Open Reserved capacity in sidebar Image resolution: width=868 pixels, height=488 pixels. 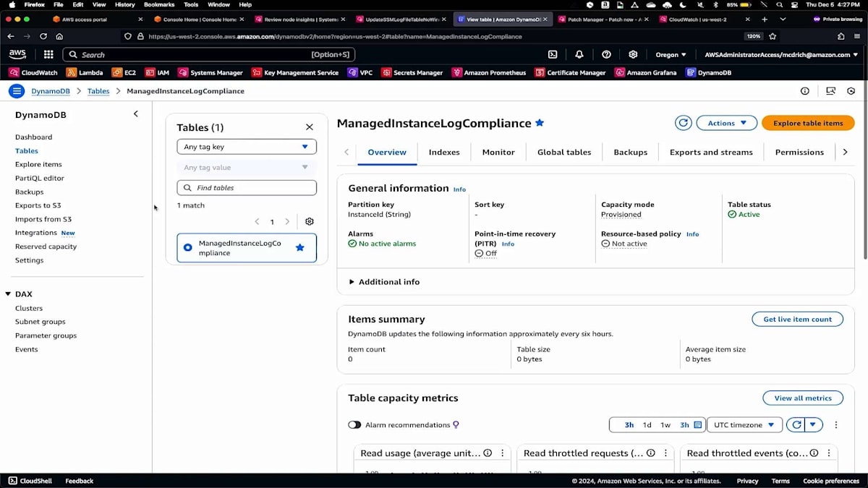46,247
